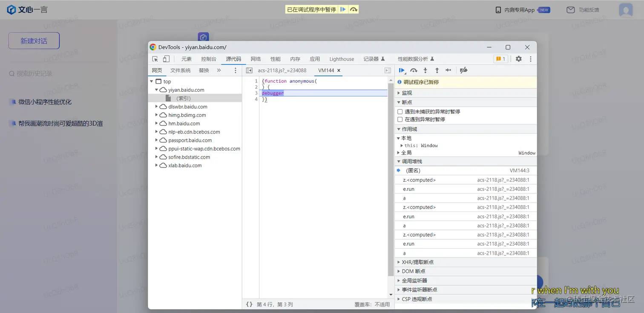Switch to 网络 panel tab
Image resolution: width=644 pixels, height=313 pixels.
click(256, 59)
